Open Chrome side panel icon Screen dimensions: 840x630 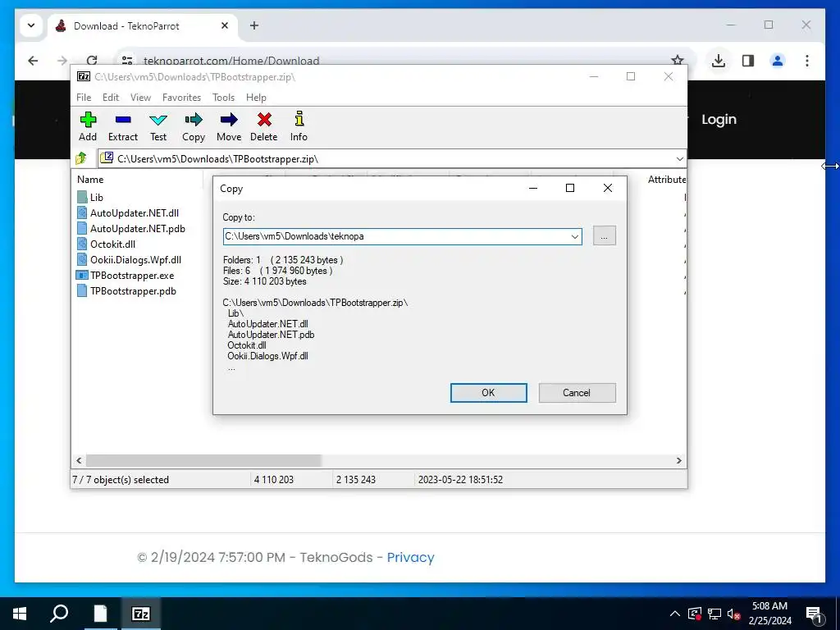(748, 61)
